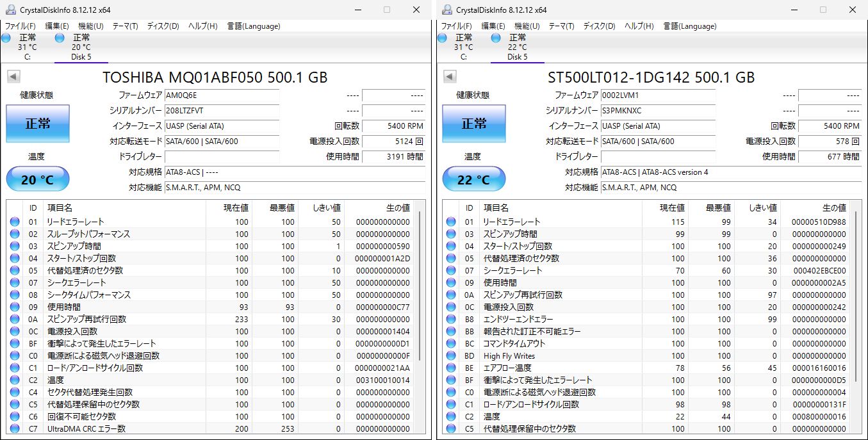Select the Disk 5 drive icon, right window
The image size is (868, 440).
point(517,45)
